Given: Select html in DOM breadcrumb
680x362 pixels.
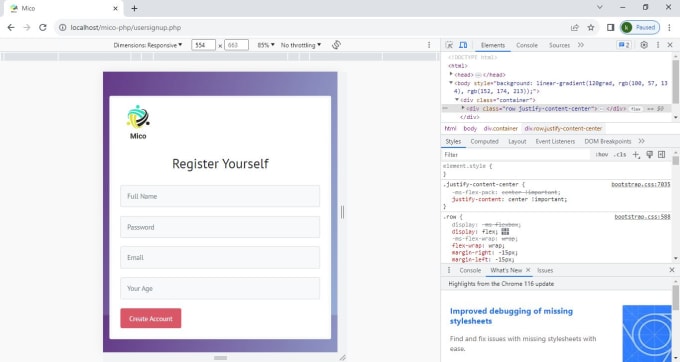Looking at the screenshot, I should 450,128.
